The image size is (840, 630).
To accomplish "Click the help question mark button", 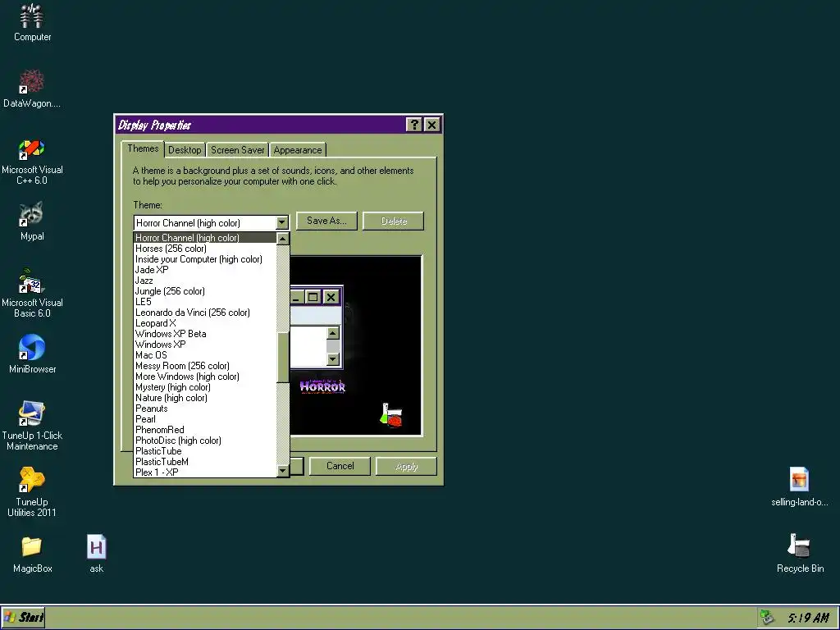I will click(x=413, y=125).
